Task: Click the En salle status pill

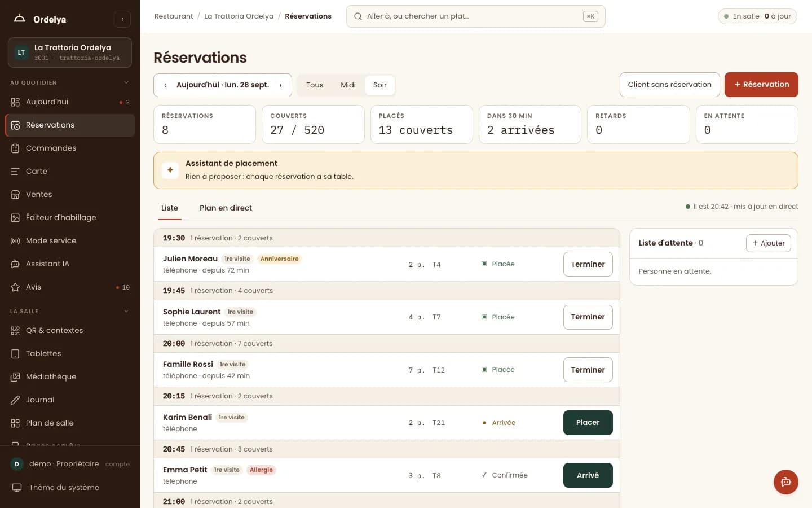Action: (x=757, y=16)
